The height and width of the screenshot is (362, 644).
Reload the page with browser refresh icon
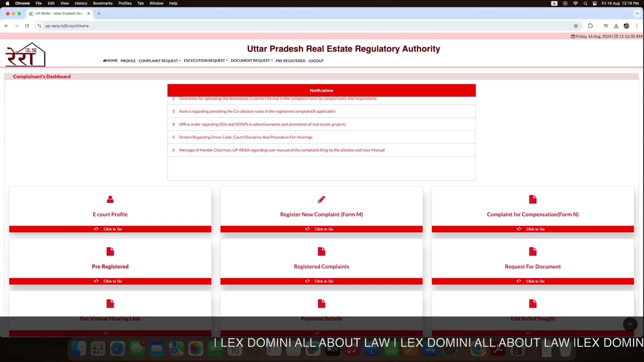27,26
